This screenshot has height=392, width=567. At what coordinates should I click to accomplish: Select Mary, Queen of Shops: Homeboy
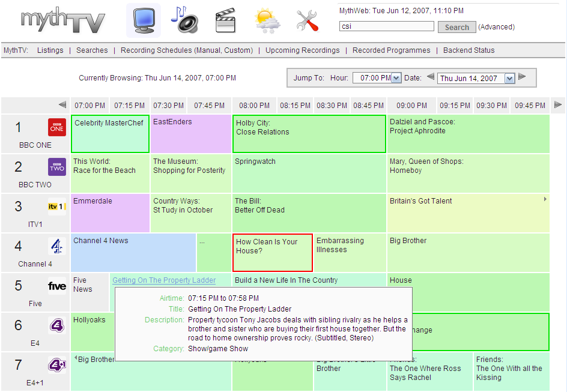(x=468, y=173)
